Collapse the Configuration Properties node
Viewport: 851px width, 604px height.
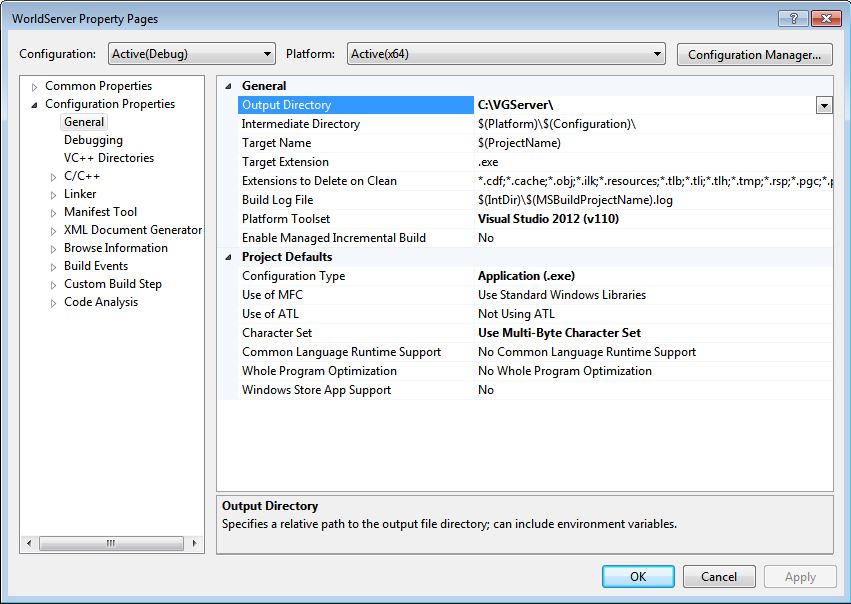pos(35,105)
